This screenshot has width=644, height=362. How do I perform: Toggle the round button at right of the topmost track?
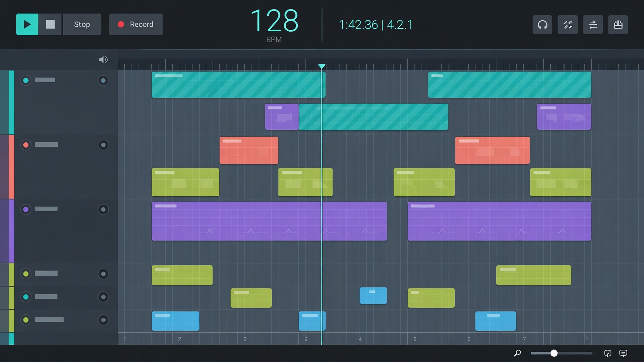103,80
